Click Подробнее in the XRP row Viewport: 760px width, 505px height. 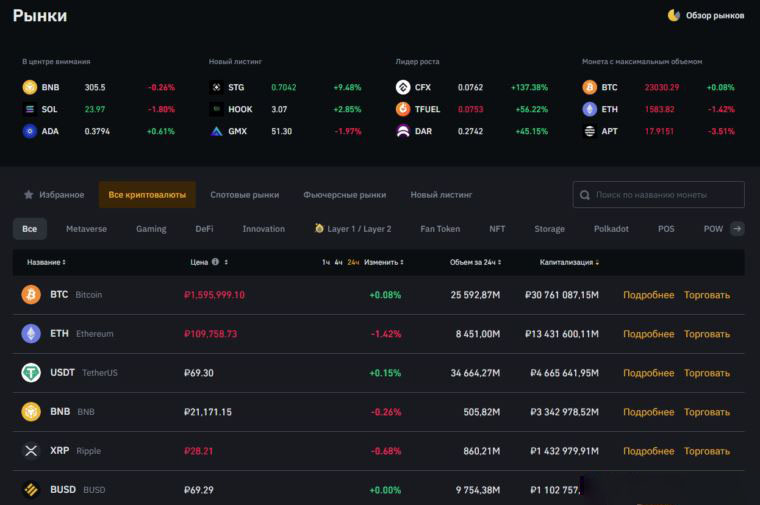point(649,451)
